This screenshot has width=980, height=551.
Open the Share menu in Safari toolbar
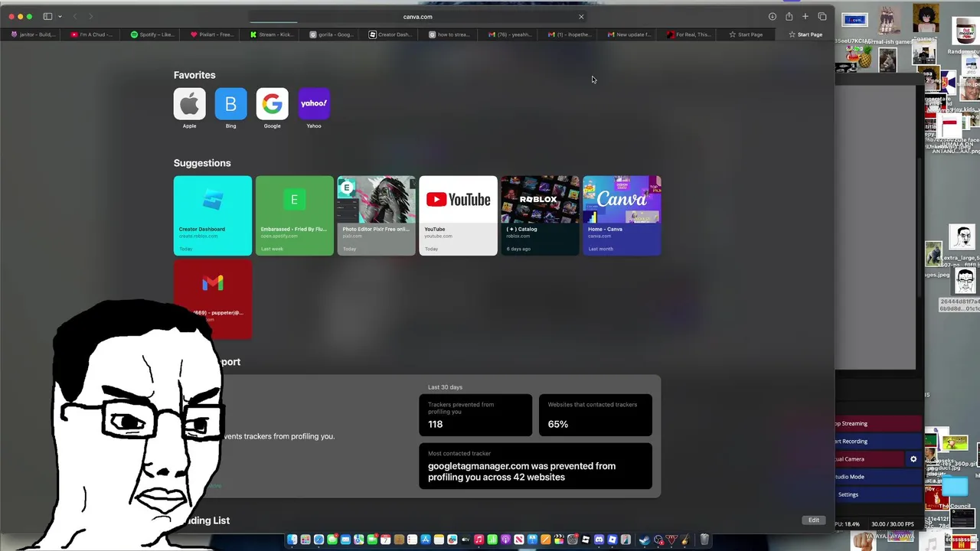coord(789,16)
